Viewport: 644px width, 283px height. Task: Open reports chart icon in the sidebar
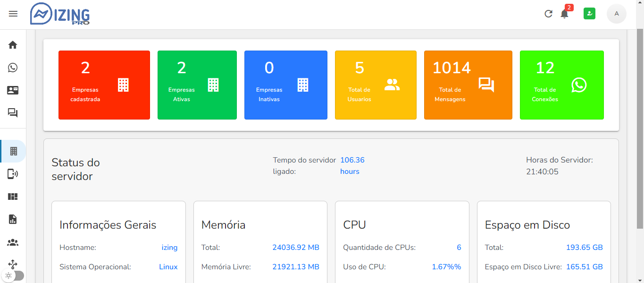[13, 219]
